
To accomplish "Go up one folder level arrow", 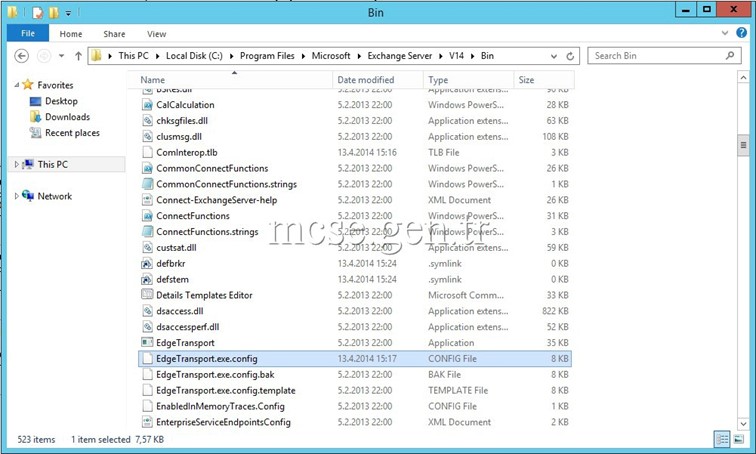I will pos(78,56).
